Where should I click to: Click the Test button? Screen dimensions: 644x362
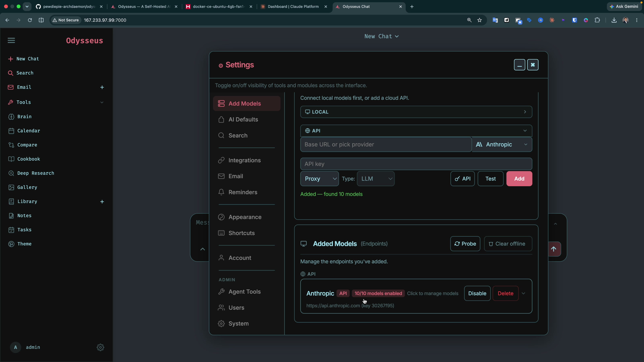click(x=490, y=179)
